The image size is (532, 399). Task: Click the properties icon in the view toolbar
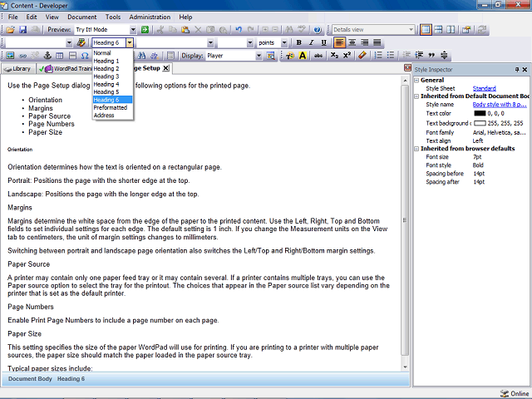coord(466,30)
